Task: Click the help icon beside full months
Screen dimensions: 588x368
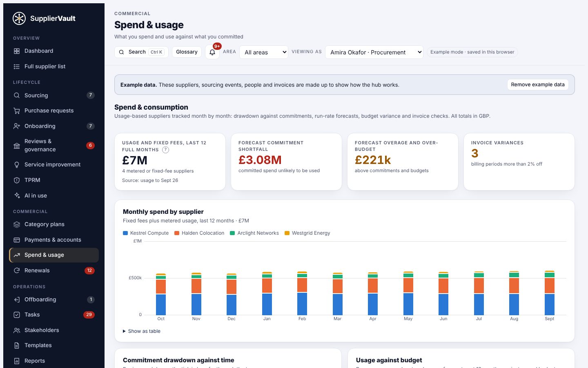Action: click(x=165, y=150)
